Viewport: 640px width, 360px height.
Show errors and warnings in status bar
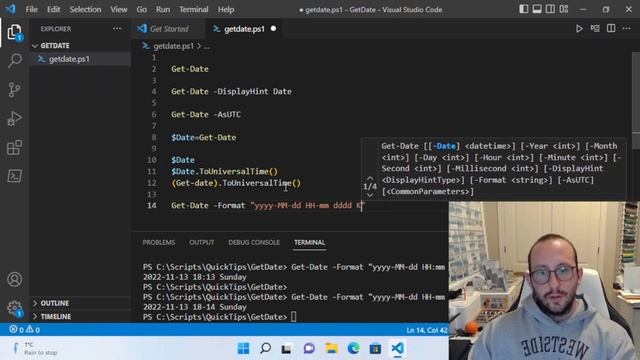coord(24,329)
